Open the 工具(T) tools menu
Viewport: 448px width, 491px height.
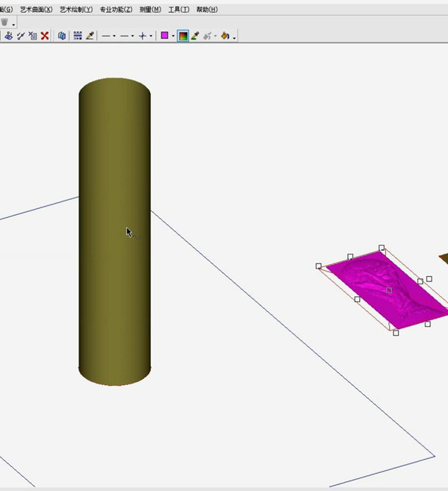pyautogui.click(x=179, y=10)
